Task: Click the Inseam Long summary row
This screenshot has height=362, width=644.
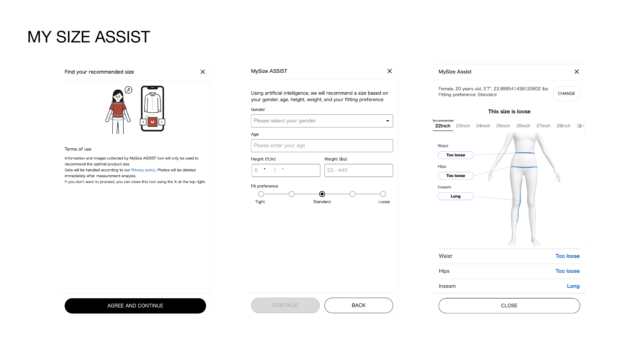Action: (509, 286)
